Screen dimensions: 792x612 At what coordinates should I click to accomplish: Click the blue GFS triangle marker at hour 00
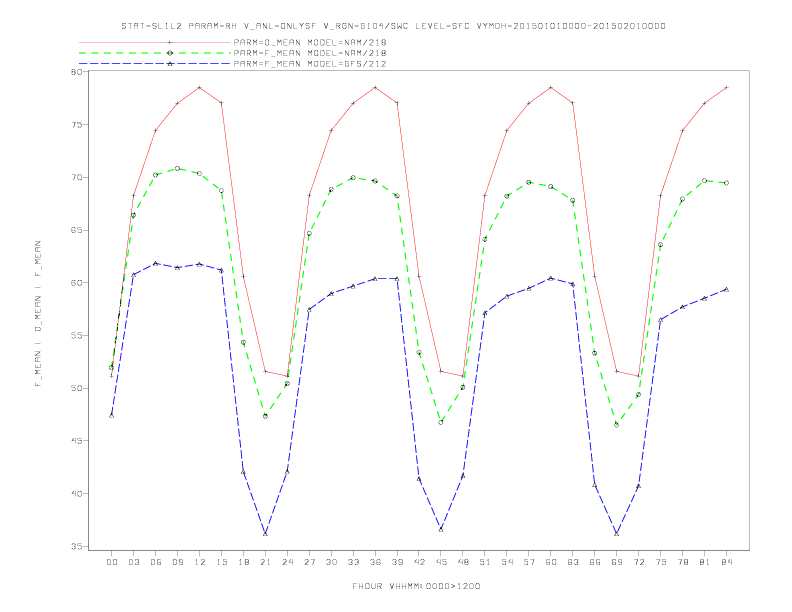tap(112, 415)
